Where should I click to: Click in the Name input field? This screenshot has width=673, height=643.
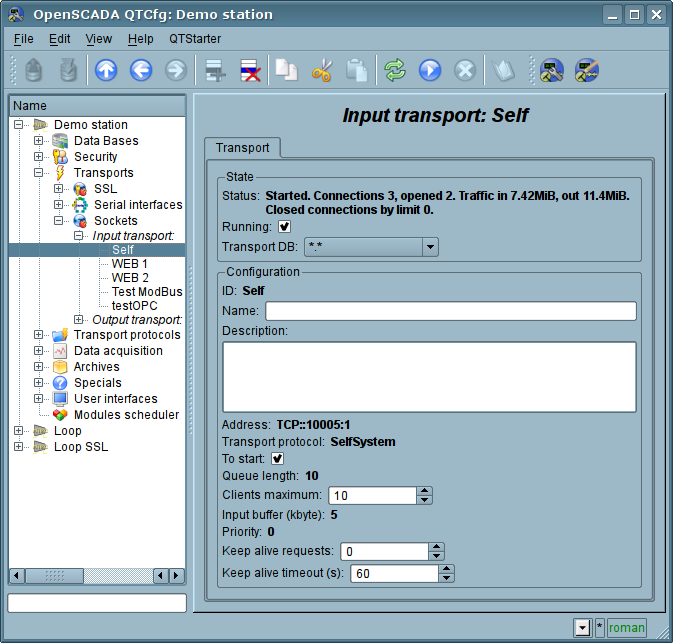(451, 311)
